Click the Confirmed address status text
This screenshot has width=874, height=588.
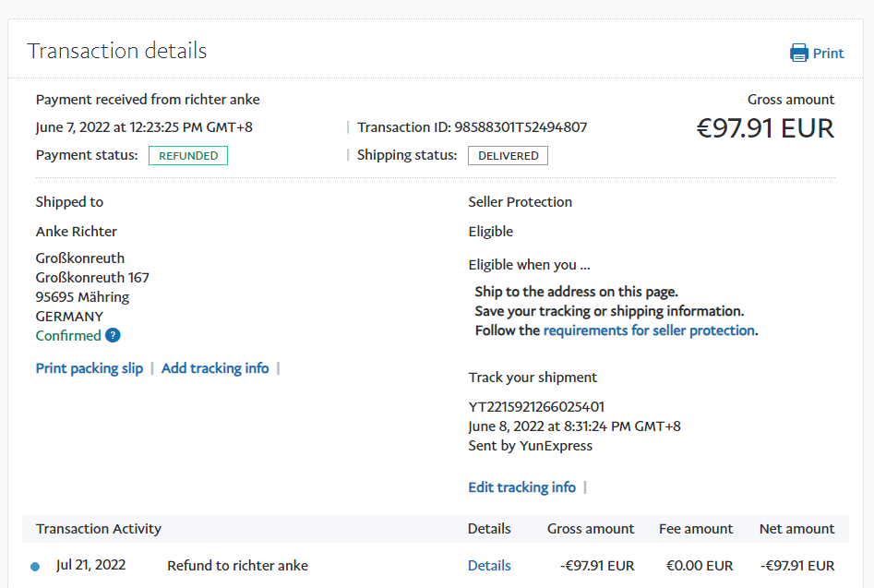point(68,336)
